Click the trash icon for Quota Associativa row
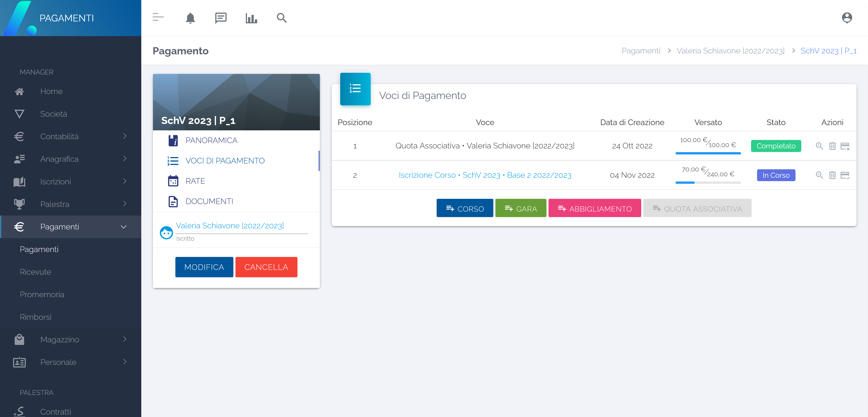 (x=832, y=146)
